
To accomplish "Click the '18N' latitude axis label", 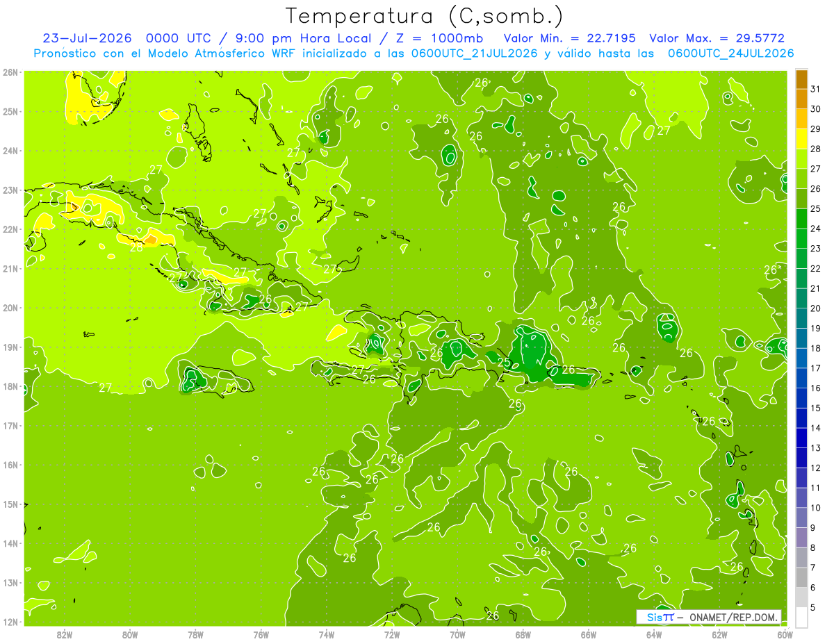I will [x=10, y=386].
